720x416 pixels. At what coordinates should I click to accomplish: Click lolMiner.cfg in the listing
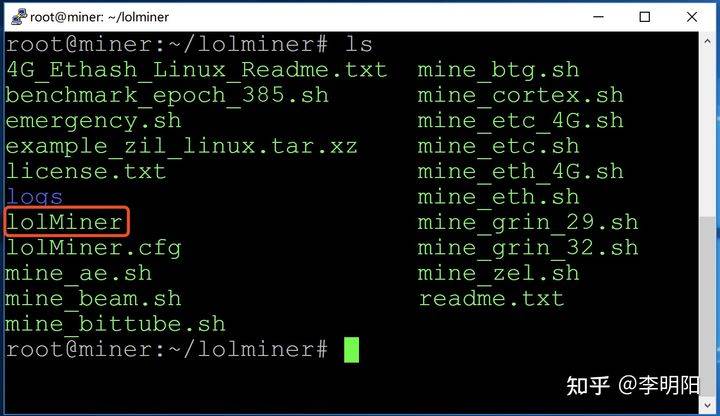point(94,248)
